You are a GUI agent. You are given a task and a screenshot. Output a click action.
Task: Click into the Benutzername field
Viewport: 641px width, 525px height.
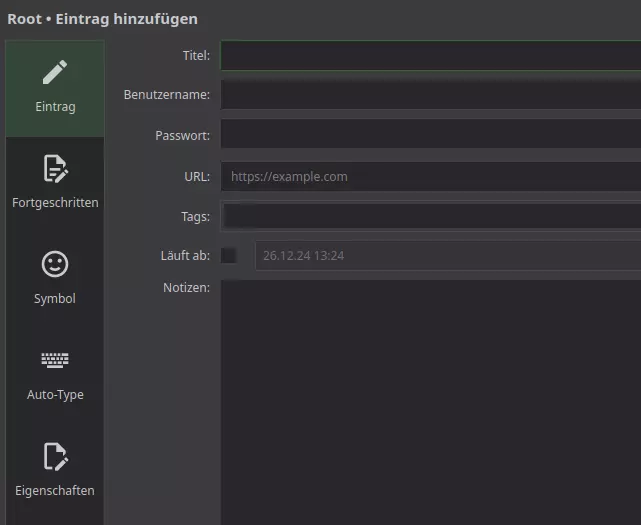(431, 94)
